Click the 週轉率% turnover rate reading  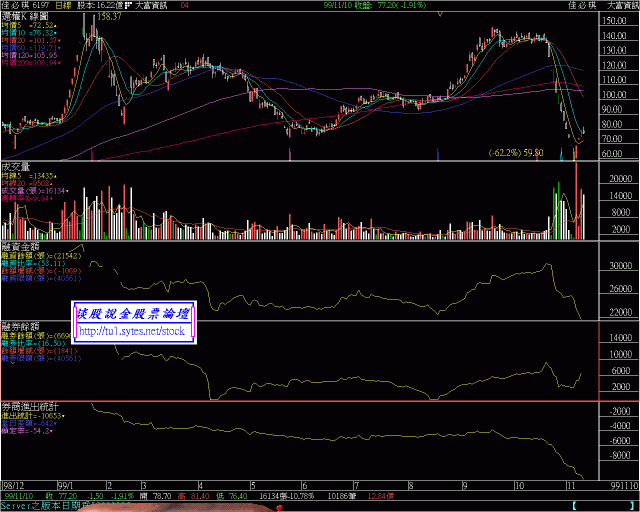[x=27, y=198]
